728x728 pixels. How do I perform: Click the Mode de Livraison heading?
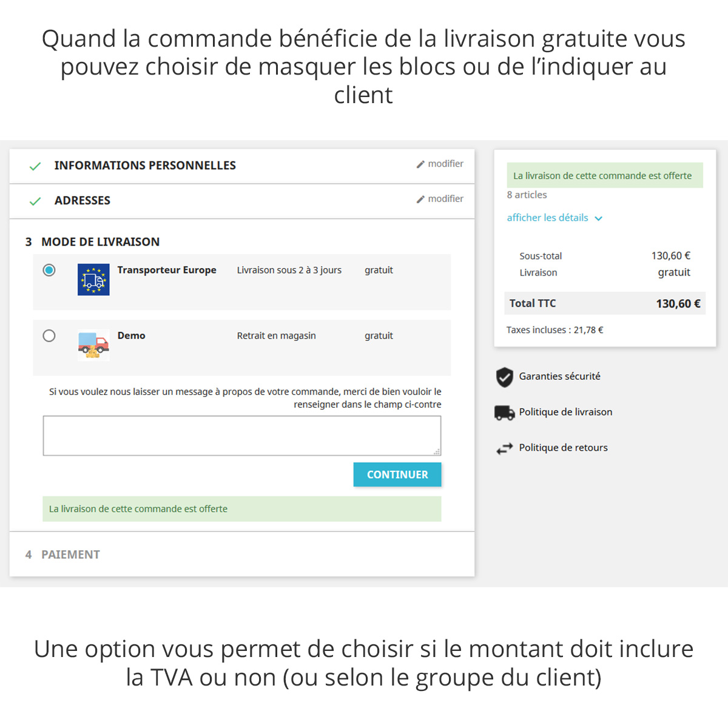[x=100, y=242]
